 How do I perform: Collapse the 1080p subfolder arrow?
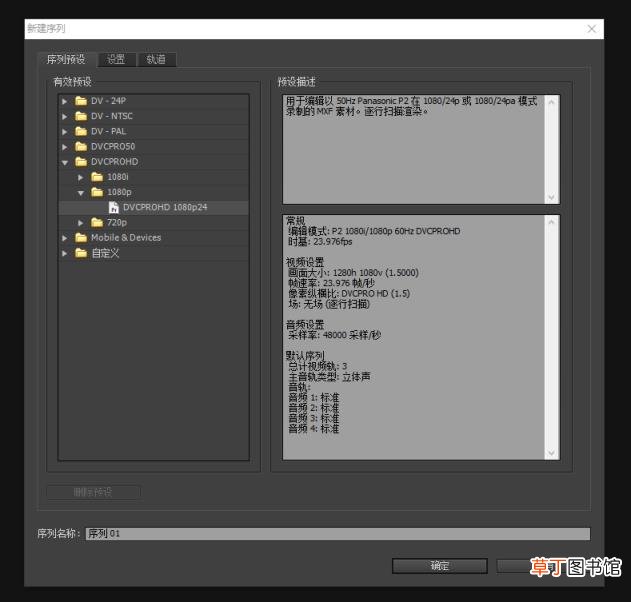pos(81,193)
